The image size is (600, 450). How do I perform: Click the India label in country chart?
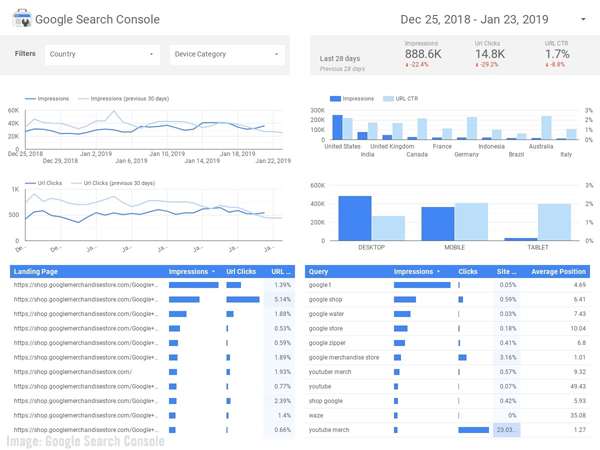(367, 155)
